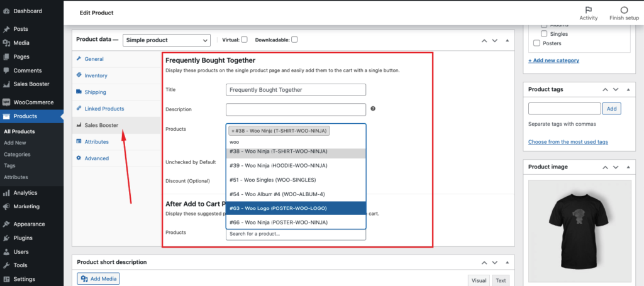Click the Settings icon in sidebar
644x286 pixels.
[x=6, y=279]
